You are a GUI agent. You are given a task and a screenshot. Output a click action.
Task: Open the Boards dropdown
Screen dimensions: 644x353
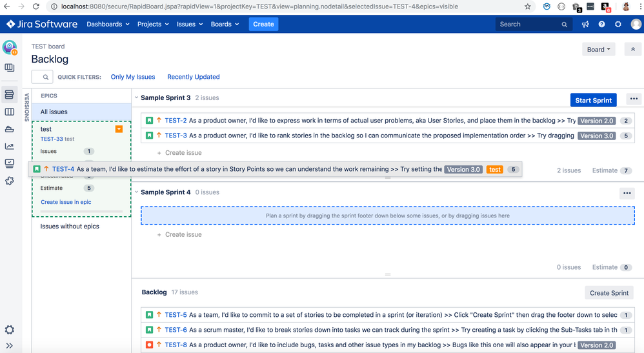(225, 25)
